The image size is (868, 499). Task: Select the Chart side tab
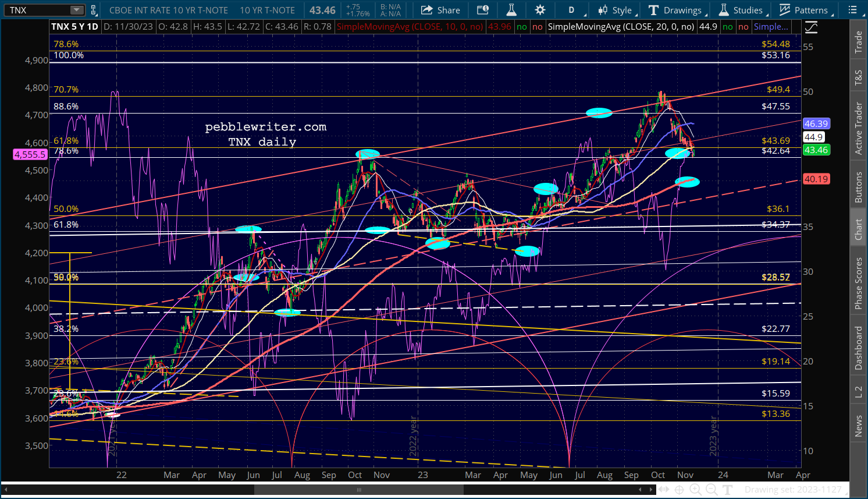[858, 229]
